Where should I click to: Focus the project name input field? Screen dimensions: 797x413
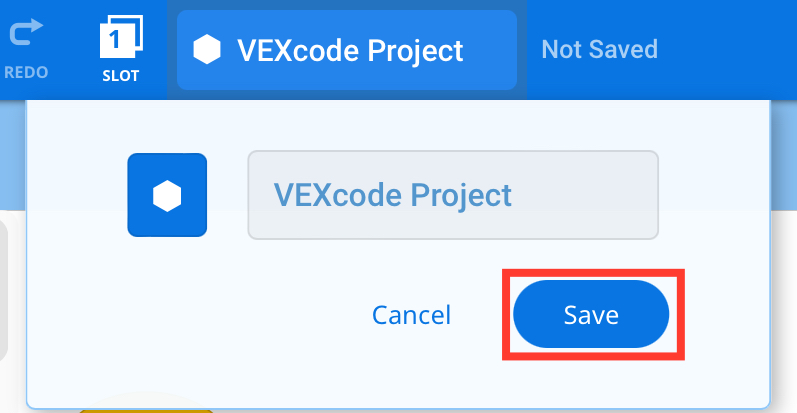coord(452,195)
